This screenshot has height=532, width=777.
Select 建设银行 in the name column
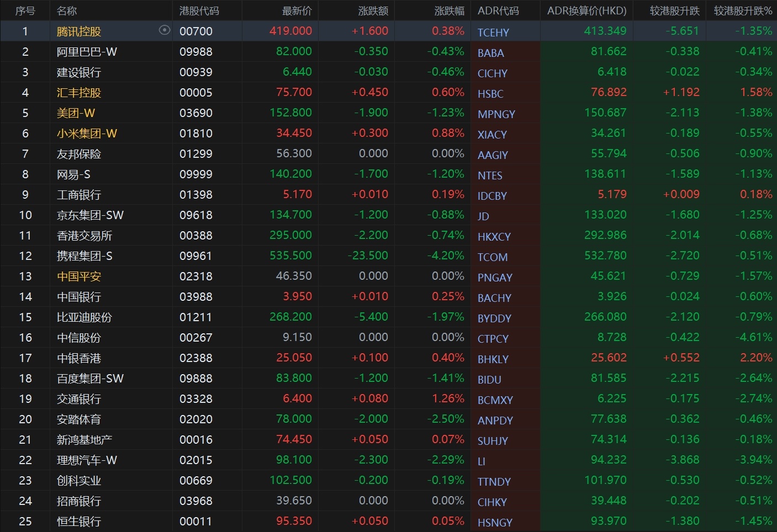point(79,72)
